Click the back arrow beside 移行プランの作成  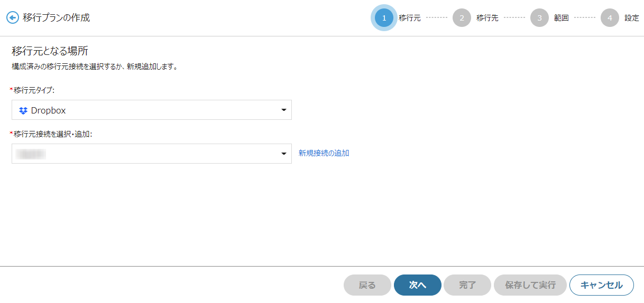pyautogui.click(x=12, y=17)
